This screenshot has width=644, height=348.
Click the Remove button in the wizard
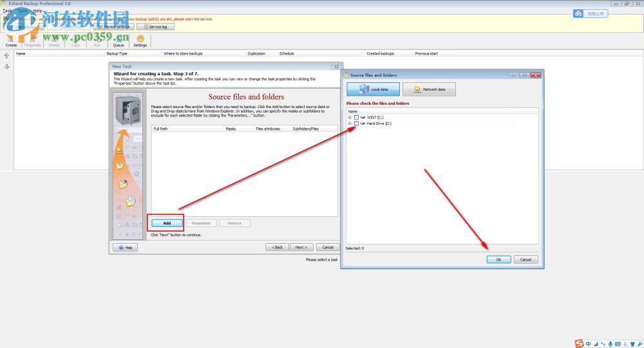tap(234, 223)
